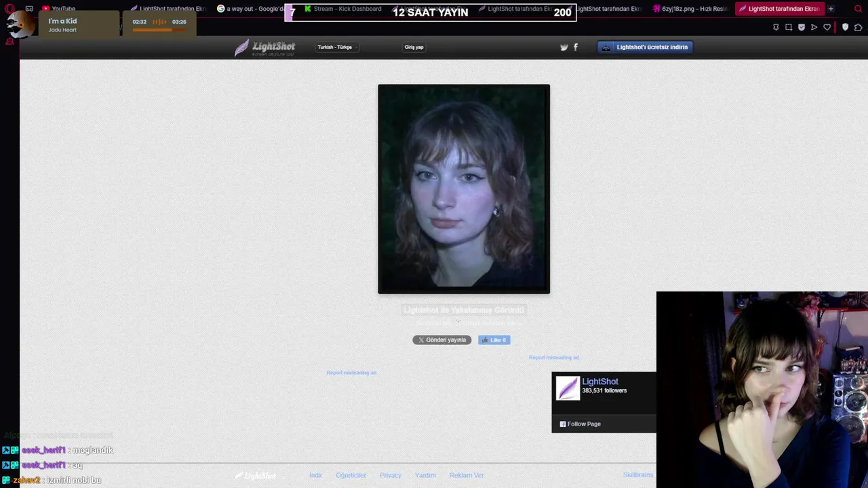The height and width of the screenshot is (488, 868).
Task: Click the LightShot feather logo in header
Action: point(264,47)
